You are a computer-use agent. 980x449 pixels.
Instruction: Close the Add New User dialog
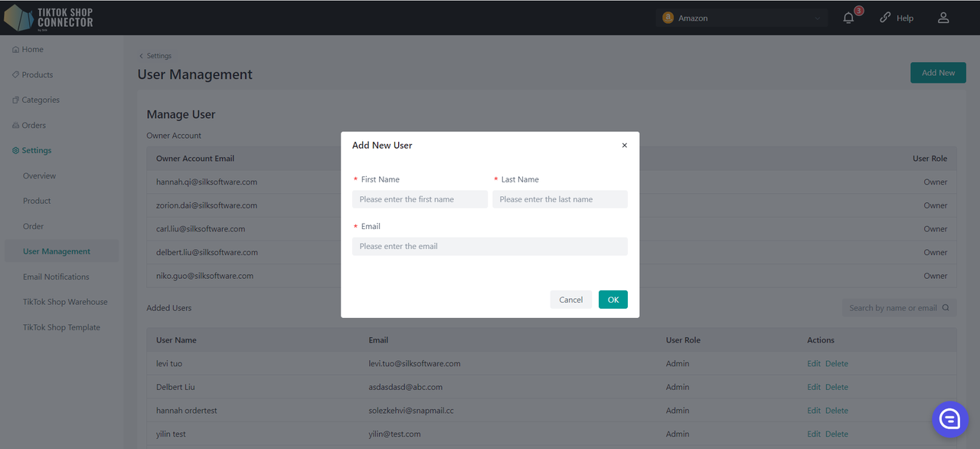624,146
